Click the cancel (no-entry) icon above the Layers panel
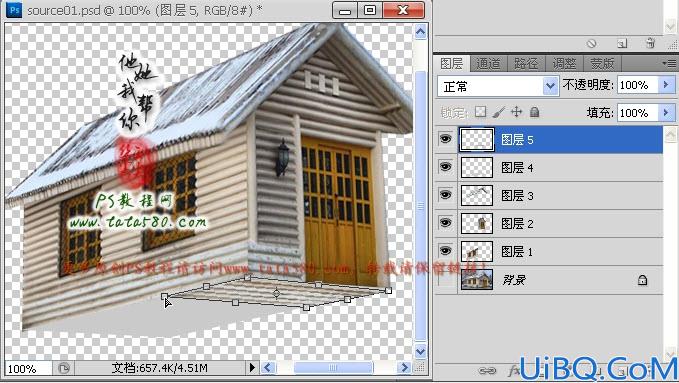The height and width of the screenshot is (383, 679). click(592, 43)
